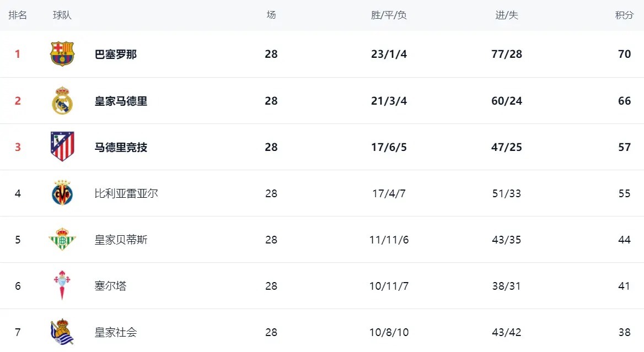Click the rank number 1 in red
The image size is (644, 352).
[18, 55]
